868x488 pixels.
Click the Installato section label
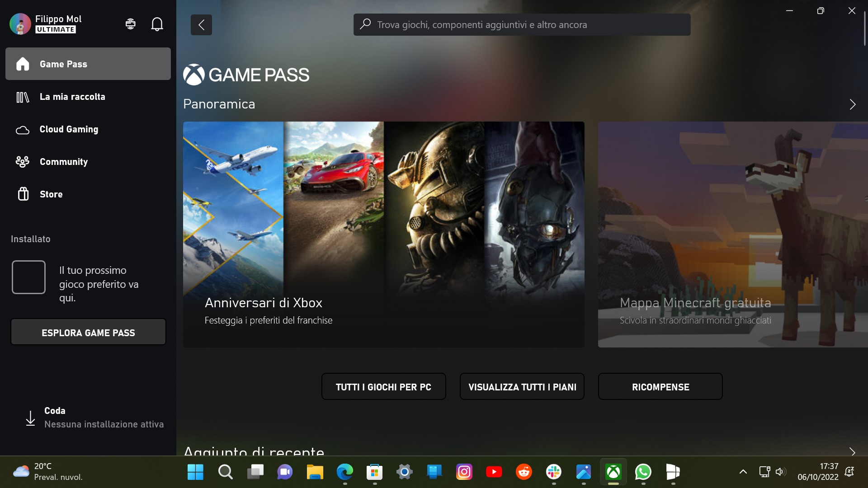(x=31, y=239)
